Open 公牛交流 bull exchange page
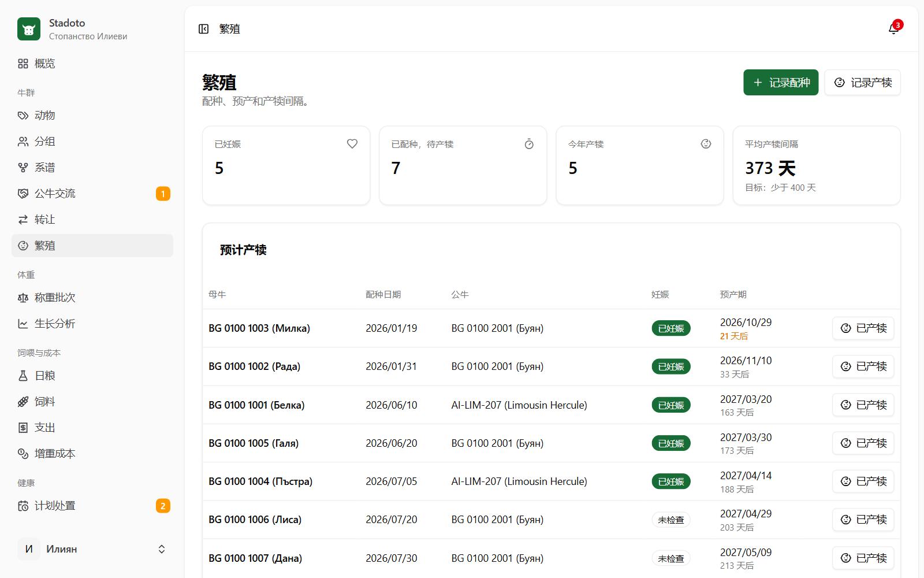The height and width of the screenshot is (578, 924). click(x=92, y=194)
